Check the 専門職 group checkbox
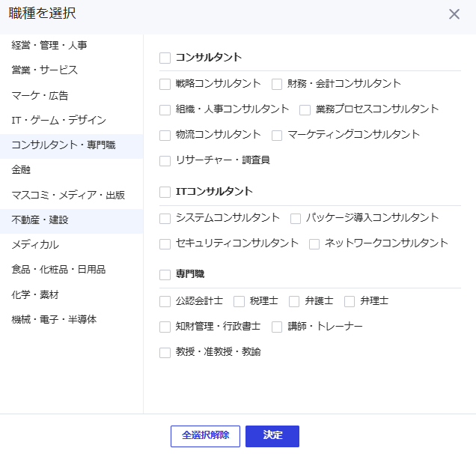The width and height of the screenshot is (476, 454). [x=165, y=275]
